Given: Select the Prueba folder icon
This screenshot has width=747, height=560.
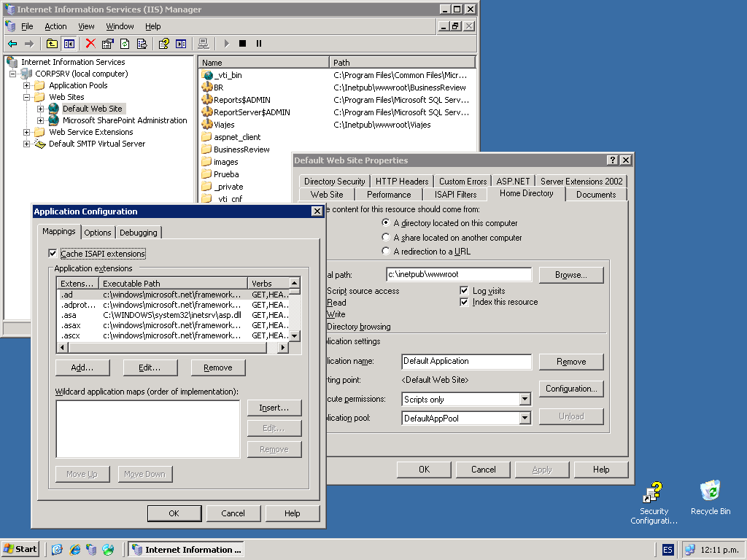Looking at the screenshot, I should coord(207,174).
